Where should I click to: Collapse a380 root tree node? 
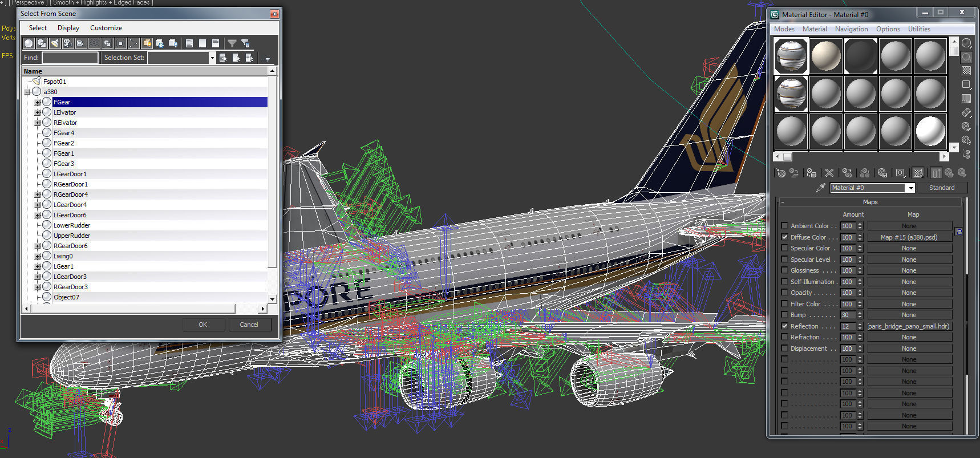click(27, 92)
